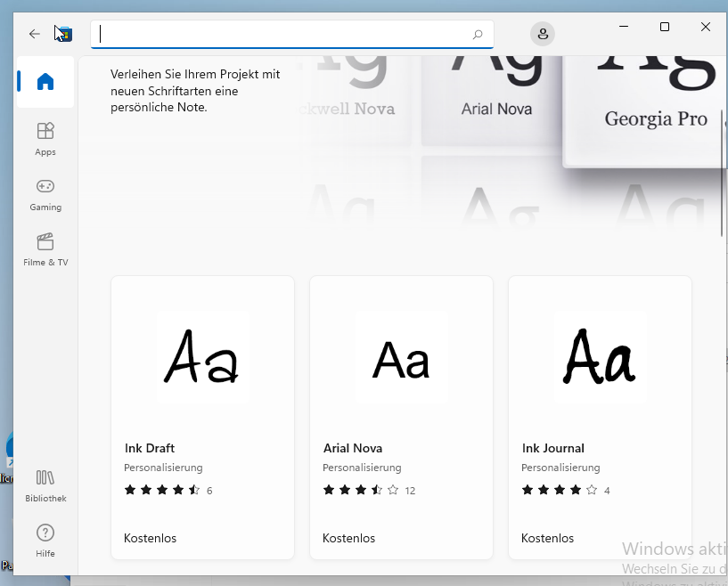The height and width of the screenshot is (586, 728).
Task: Select the Home icon in the sidebar
Action: (45, 82)
